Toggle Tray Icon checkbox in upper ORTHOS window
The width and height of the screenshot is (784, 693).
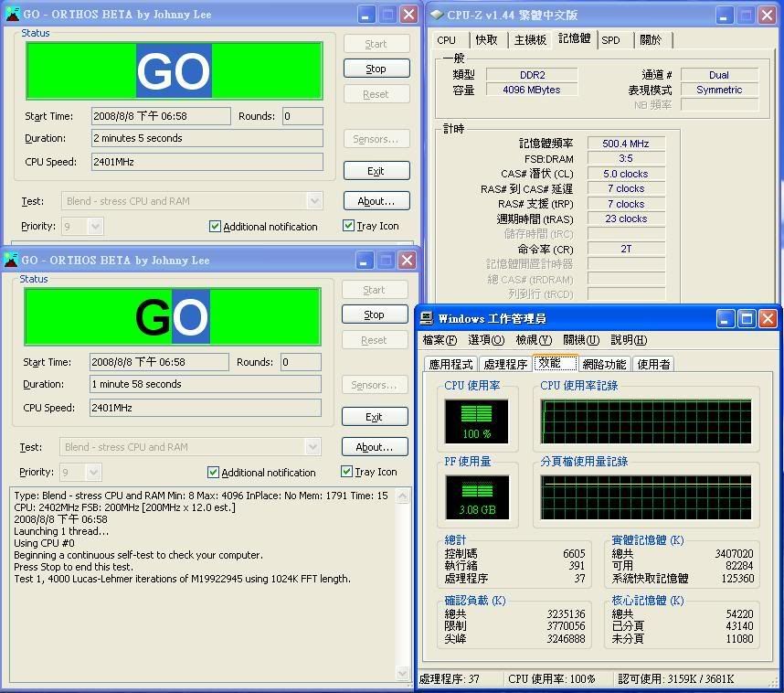348,226
